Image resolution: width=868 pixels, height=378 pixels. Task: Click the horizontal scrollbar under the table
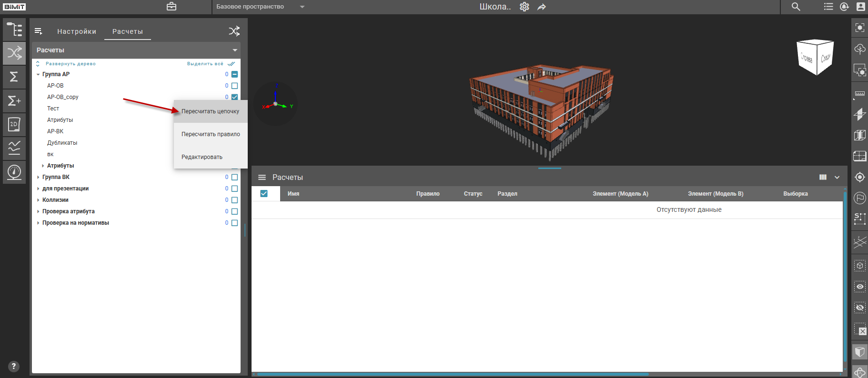pos(453,374)
